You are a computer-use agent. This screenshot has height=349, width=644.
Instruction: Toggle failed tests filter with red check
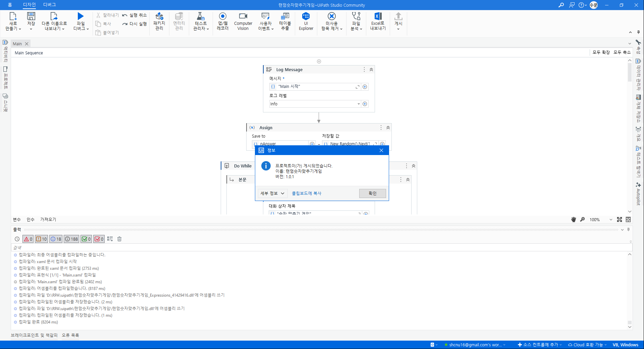(x=99, y=239)
